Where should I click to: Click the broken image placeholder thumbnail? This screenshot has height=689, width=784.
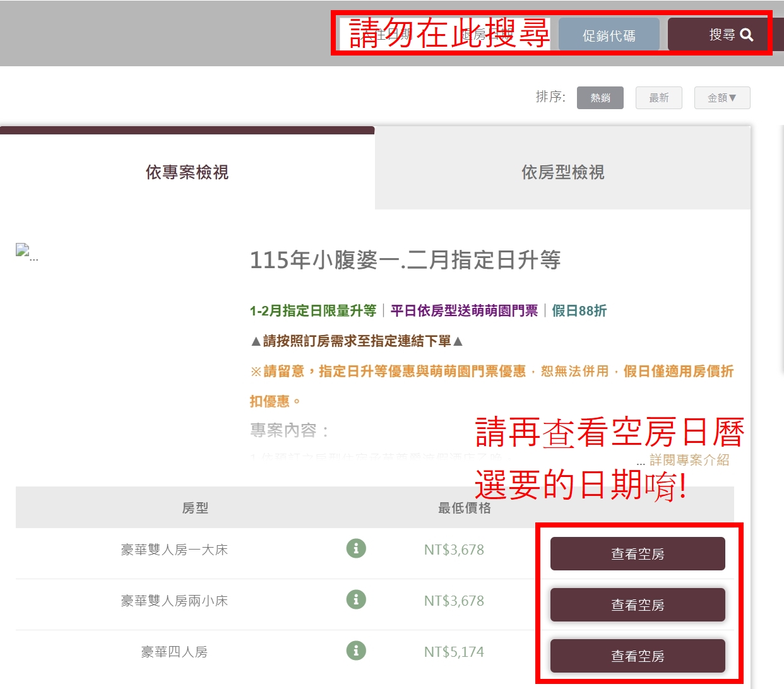(x=21, y=249)
